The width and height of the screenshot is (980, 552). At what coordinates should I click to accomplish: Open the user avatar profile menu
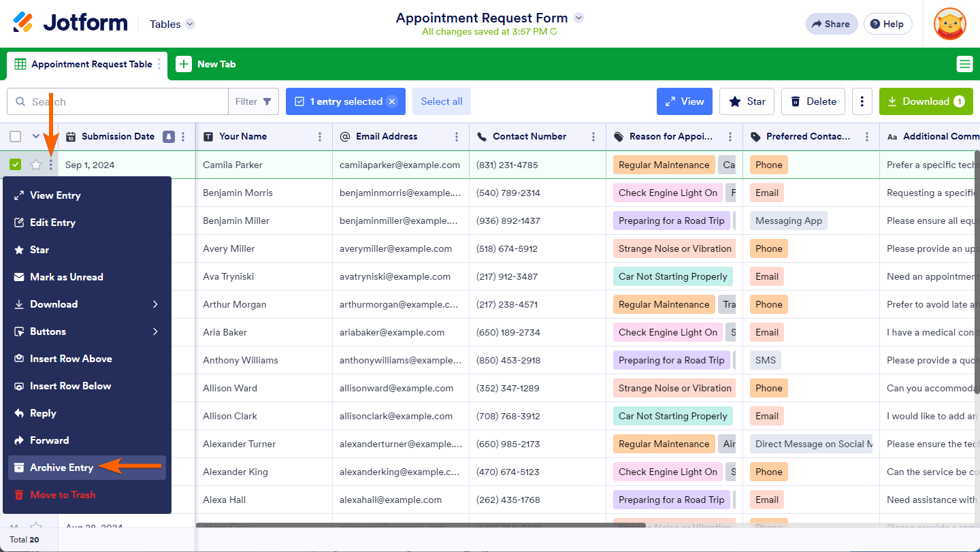[x=949, y=24]
